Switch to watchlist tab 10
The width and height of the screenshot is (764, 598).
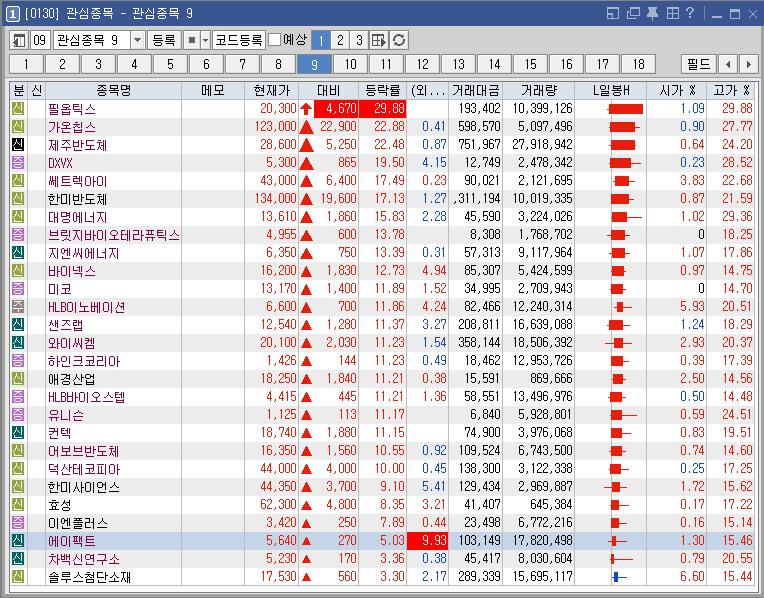coord(350,64)
